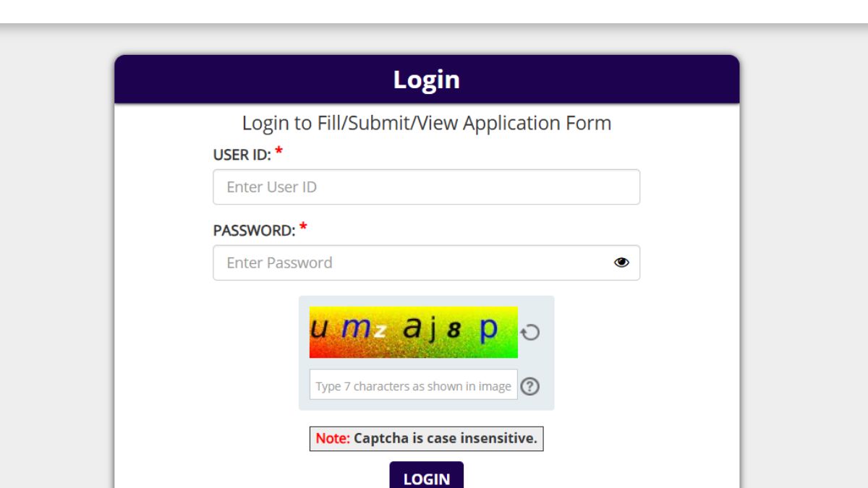Focus the Enter Password field
The height and width of the screenshot is (488, 868).
pos(426,262)
